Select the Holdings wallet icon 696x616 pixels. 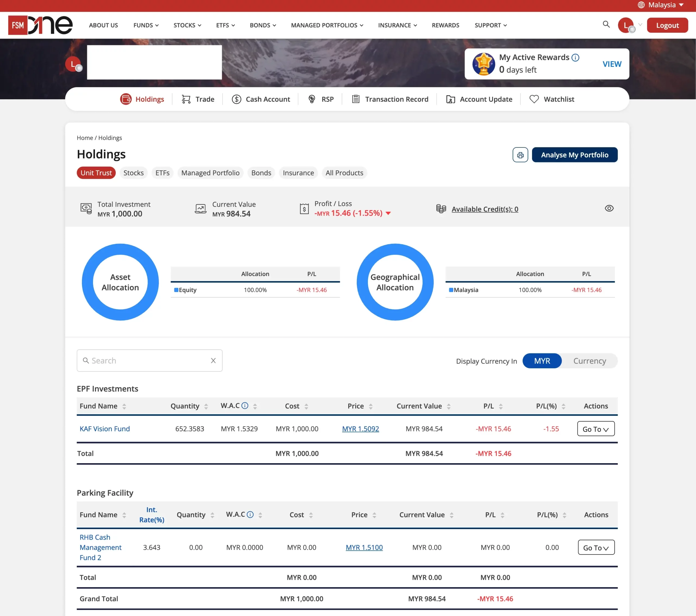(126, 99)
